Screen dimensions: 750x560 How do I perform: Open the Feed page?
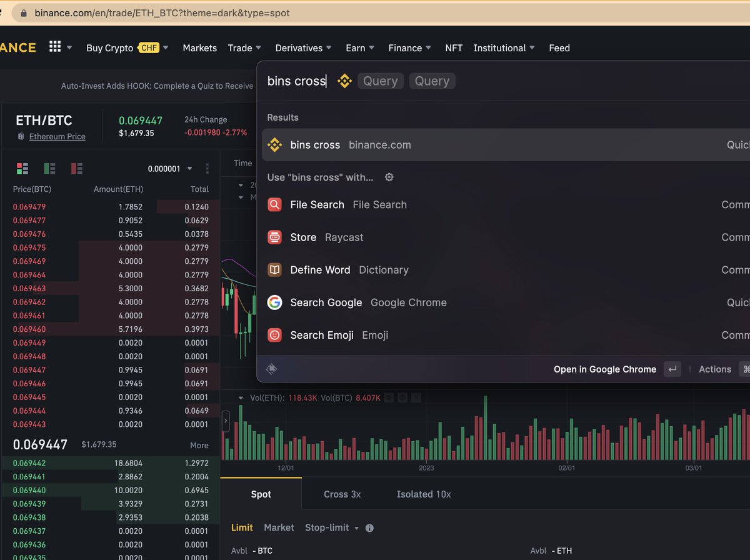tap(559, 48)
